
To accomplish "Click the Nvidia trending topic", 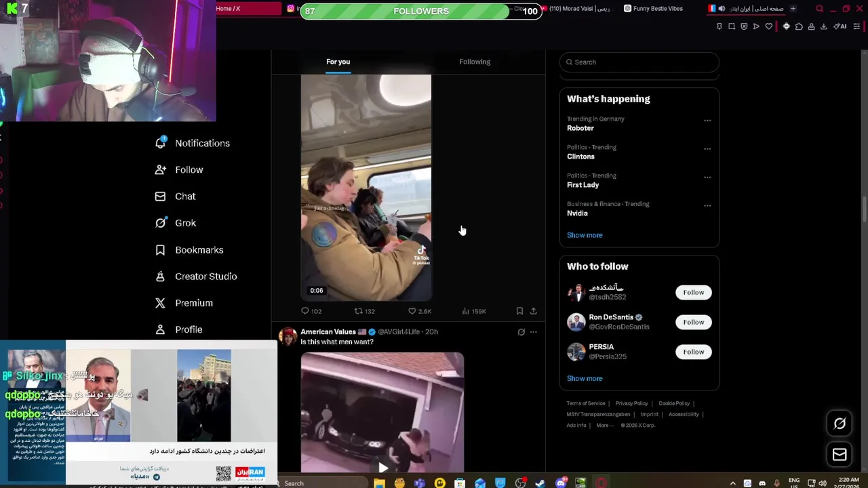I will 577,213.
